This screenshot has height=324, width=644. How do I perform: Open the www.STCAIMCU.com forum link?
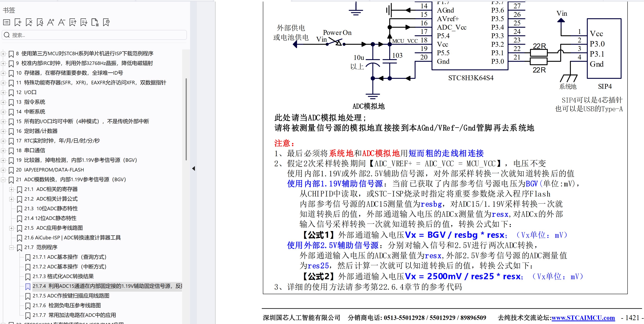click(583, 318)
